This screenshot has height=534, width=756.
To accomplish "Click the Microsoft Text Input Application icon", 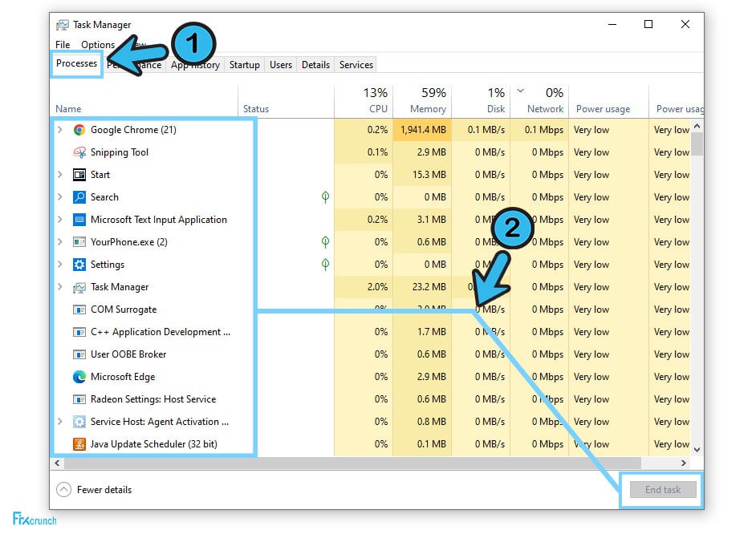I will coord(79,220).
